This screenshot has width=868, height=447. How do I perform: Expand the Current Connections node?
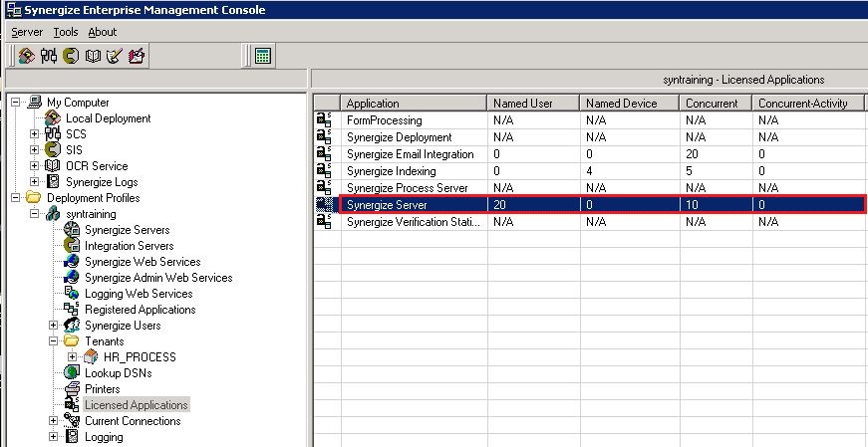click(53, 420)
